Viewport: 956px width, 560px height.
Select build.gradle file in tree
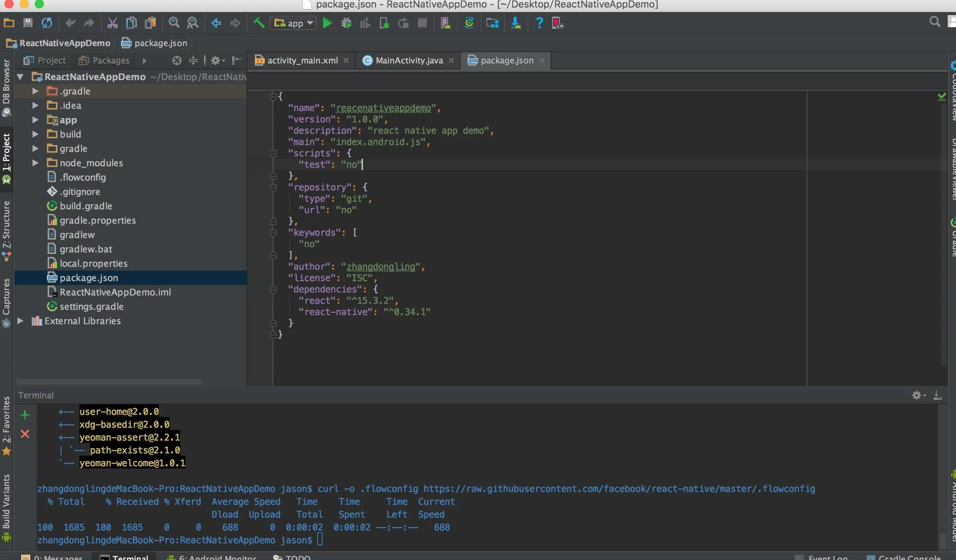(x=86, y=206)
